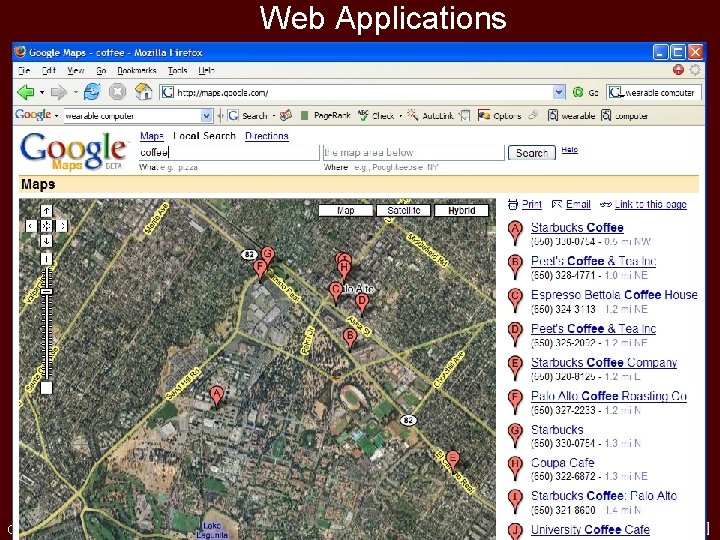
Task: Open the Back button history dropdown arrow
Action: [x=42, y=92]
